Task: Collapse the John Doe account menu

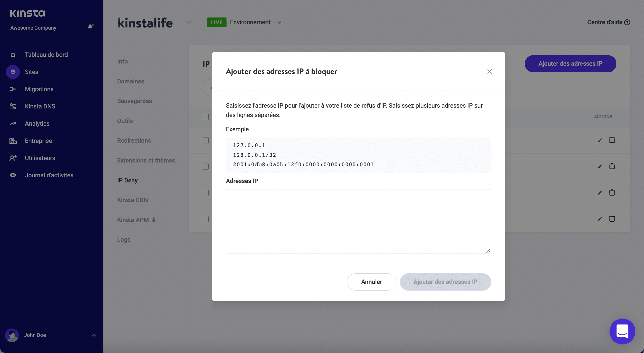Action: [94, 335]
